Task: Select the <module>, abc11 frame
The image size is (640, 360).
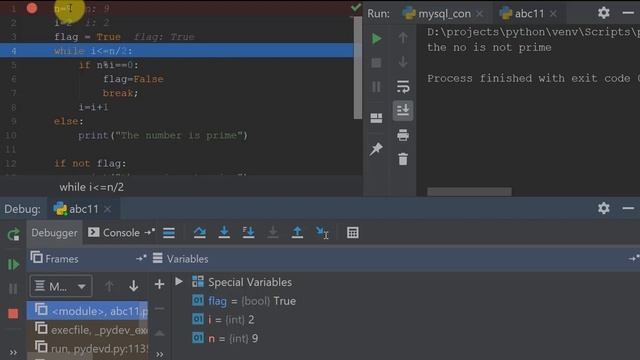Action: pyautogui.click(x=87, y=311)
